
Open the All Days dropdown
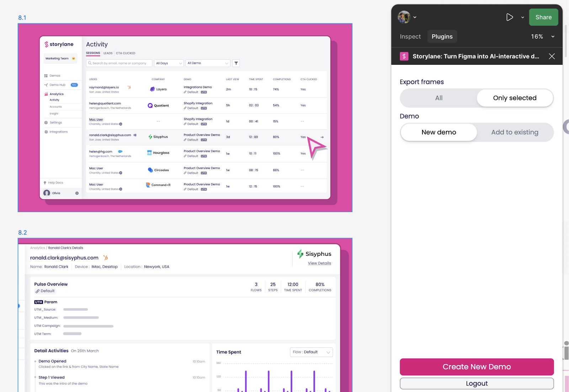pyautogui.click(x=169, y=63)
